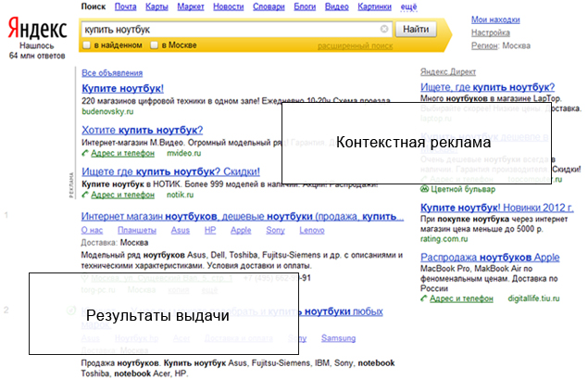Screen dimensions: 588x380
Task: Open the Direct ad 'Ищете, где купить ноутбук?'
Action: pyautogui.click(x=487, y=87)
